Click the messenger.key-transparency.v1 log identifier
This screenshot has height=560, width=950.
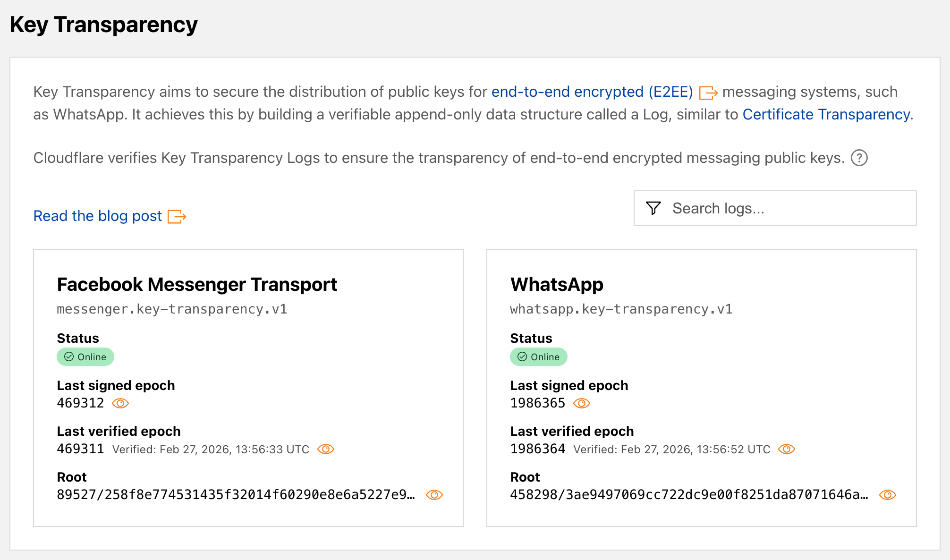tap(172, 309)
